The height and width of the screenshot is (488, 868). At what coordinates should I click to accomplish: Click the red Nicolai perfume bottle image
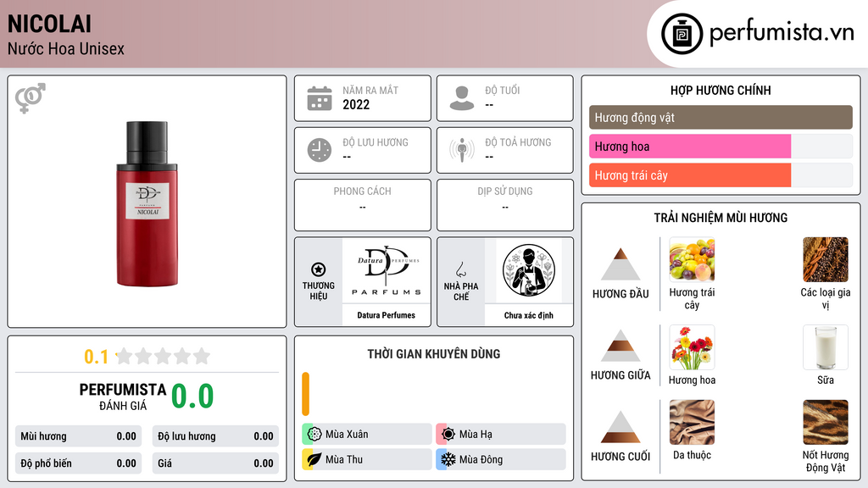[147, 203]
